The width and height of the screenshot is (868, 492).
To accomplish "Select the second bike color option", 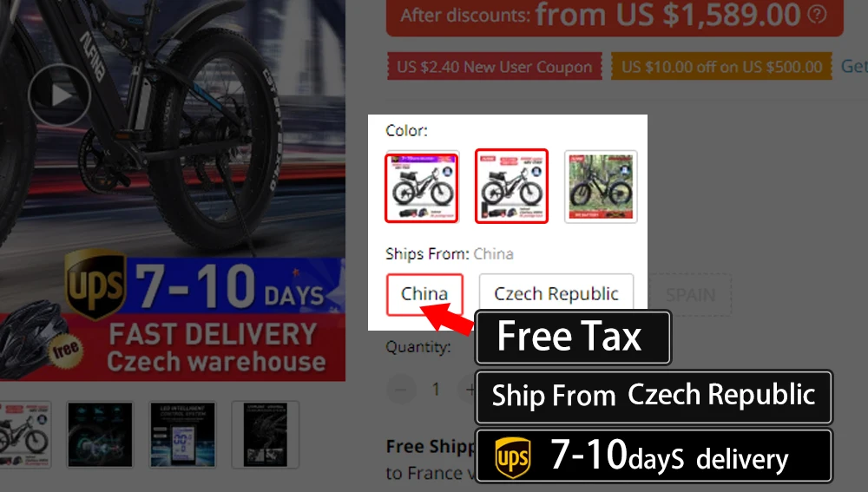I will [x=511, y=187].
